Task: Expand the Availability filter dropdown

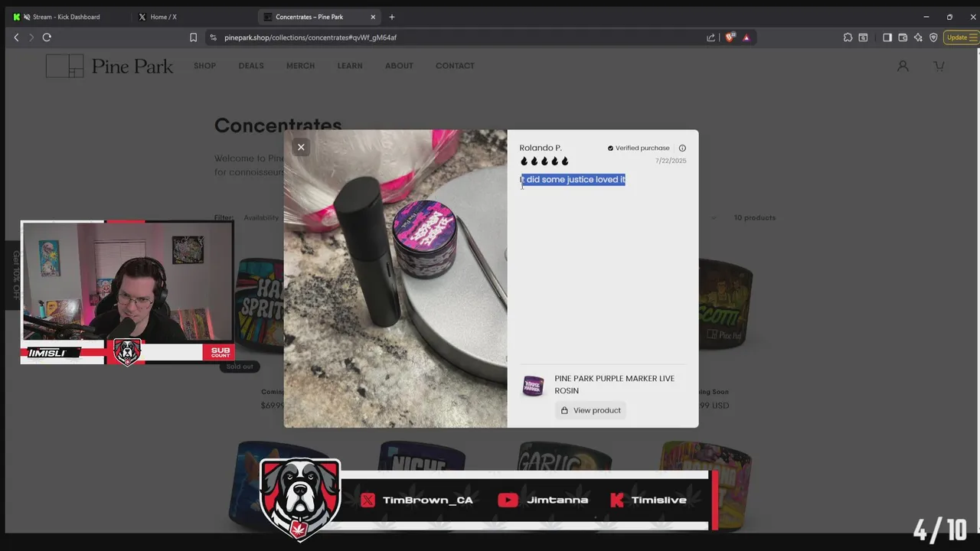Action: [262, 218]
